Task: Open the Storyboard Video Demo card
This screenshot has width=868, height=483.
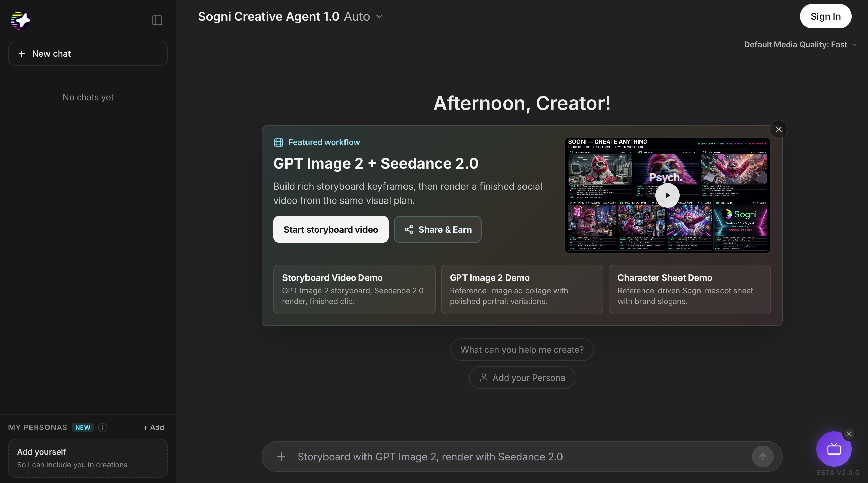Action: (x=354, y=289)
